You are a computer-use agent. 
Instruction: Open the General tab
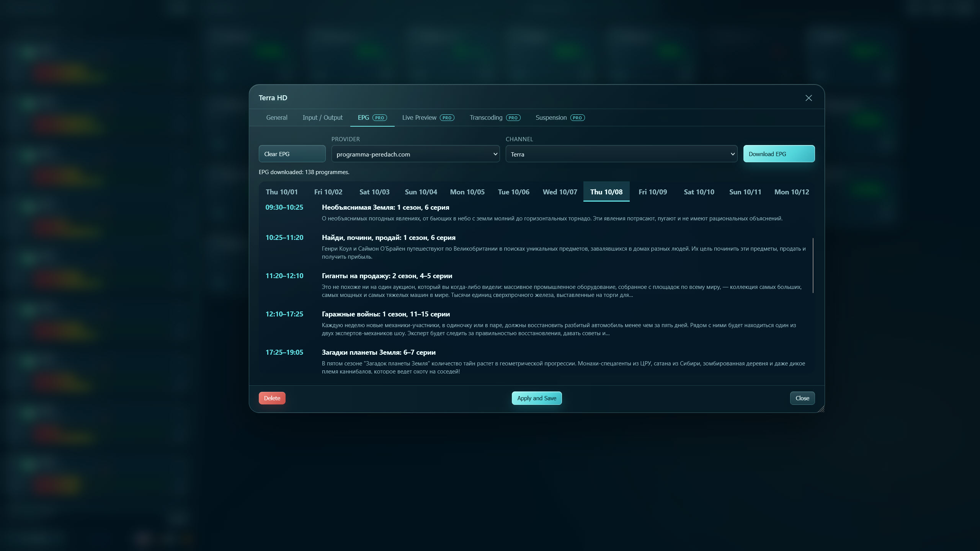pos(276,117)
